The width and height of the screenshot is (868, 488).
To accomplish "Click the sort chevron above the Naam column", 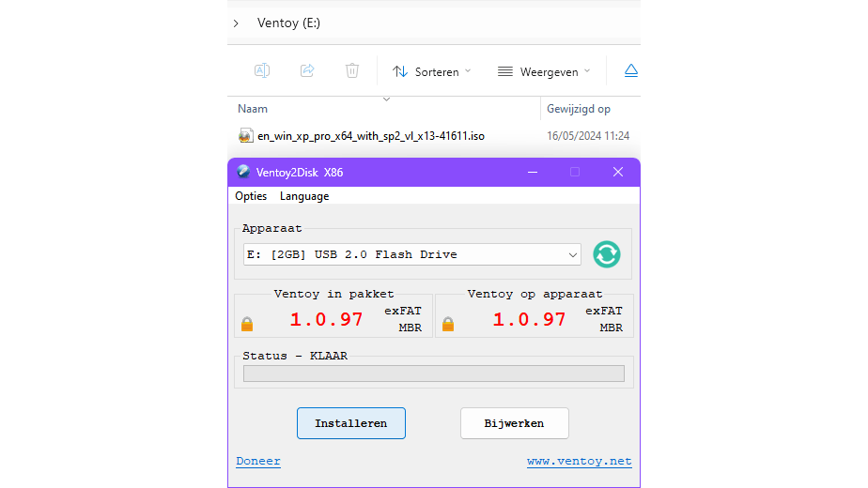I will pos(386,99).
